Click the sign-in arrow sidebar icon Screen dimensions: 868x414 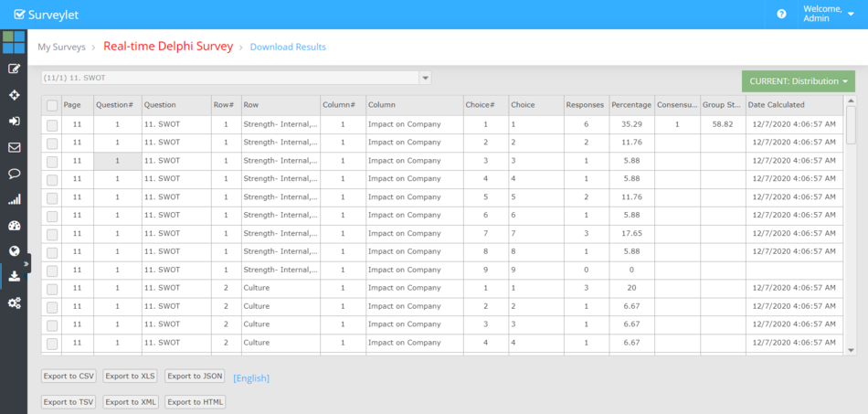[14, 121]
